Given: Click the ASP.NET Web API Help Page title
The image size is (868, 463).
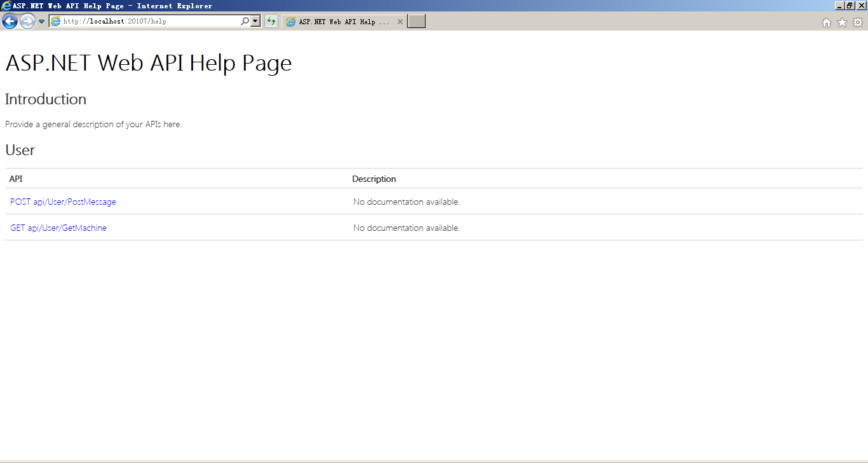Looking at the screenshot, I should tap(149, 63).
